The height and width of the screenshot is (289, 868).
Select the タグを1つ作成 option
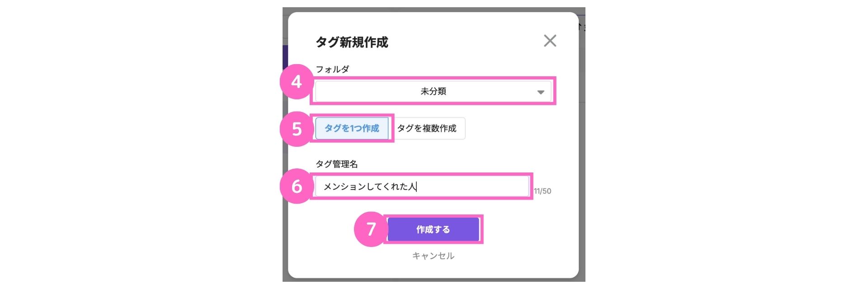[352, 128]
